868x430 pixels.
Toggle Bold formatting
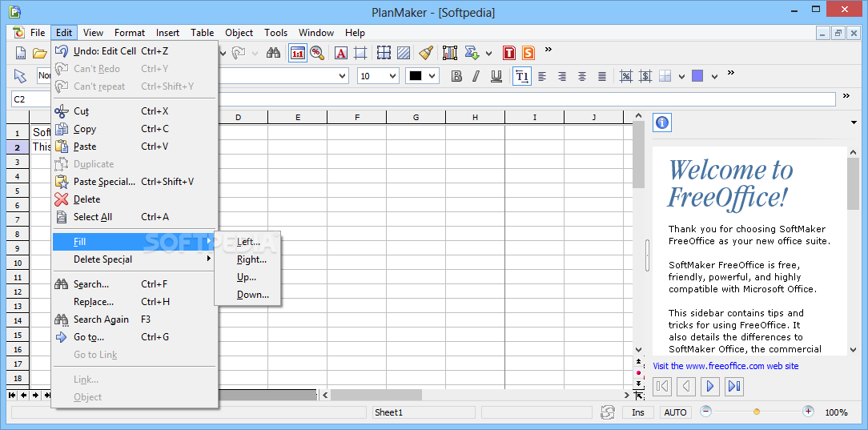coord(456,76)
